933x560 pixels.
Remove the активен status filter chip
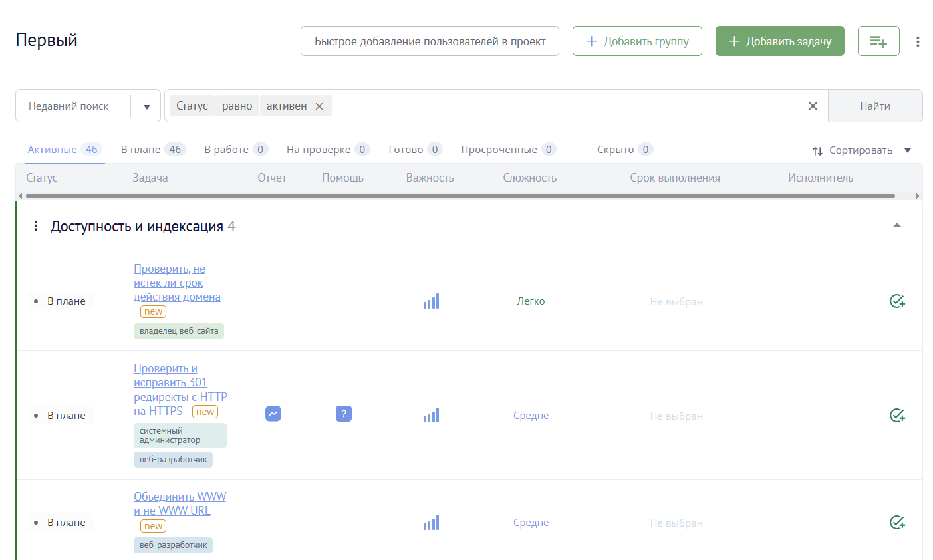pyautogui.click(x=319, y=106)
